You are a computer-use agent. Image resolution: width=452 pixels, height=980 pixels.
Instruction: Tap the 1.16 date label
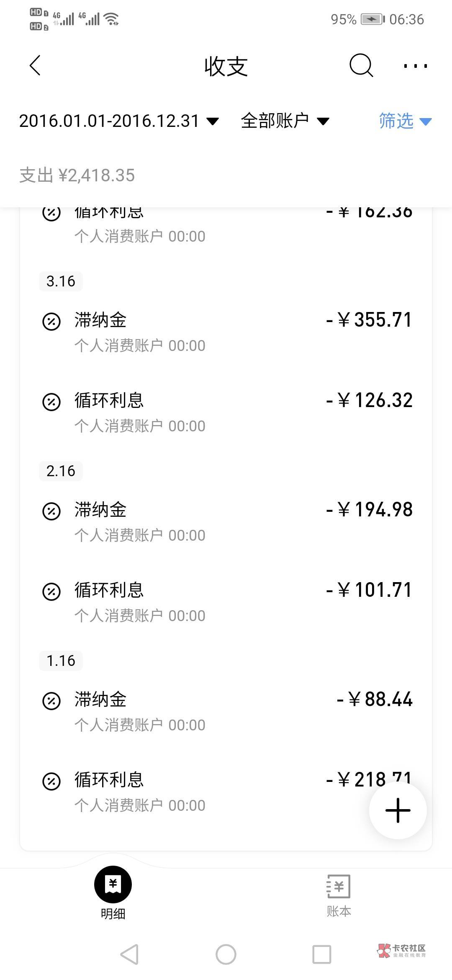pyautogui.click(x=61, y=660)
